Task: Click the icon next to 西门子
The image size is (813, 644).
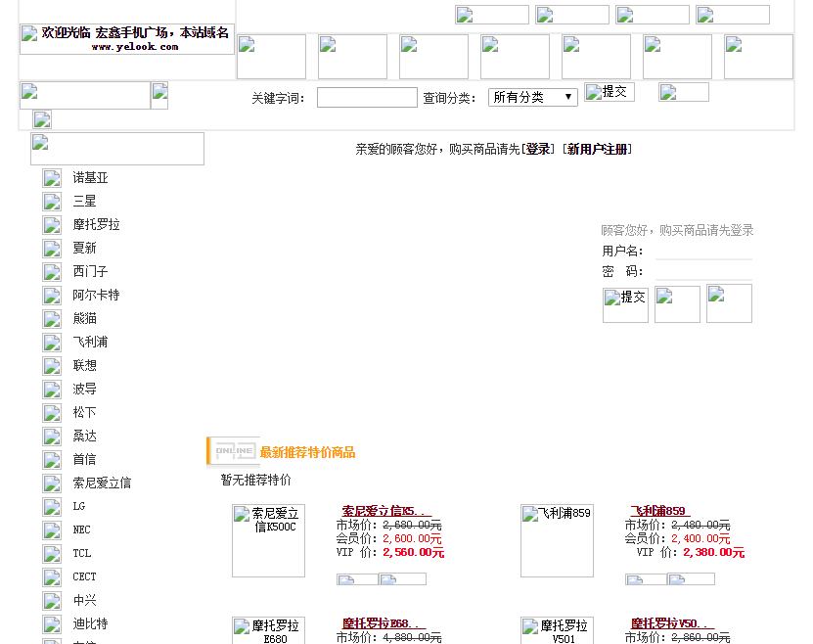Action: tap(52, 272)
